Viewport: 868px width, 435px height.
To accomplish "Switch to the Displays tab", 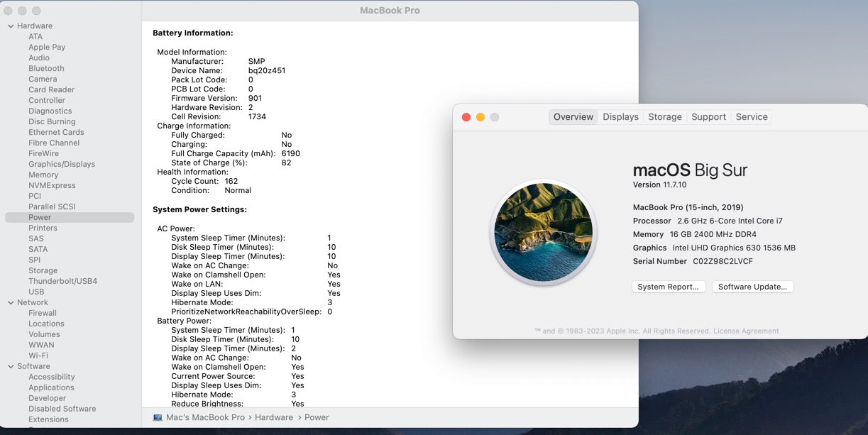I will (x=620, y=117).
